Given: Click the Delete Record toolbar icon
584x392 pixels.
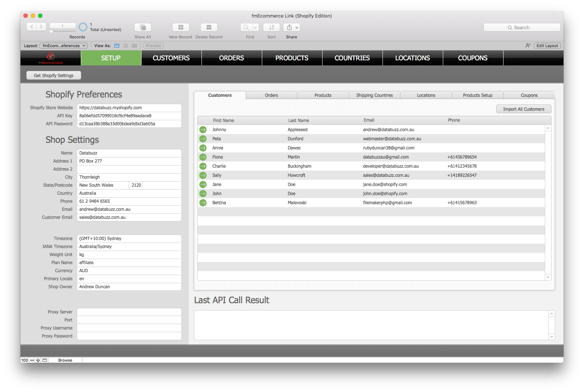Looking at the screenshot, I should 209,27.
